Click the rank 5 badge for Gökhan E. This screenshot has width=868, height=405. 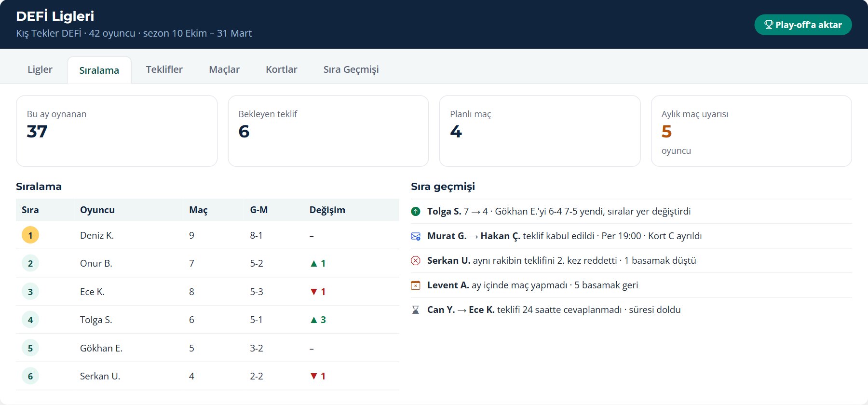point(30,348)
